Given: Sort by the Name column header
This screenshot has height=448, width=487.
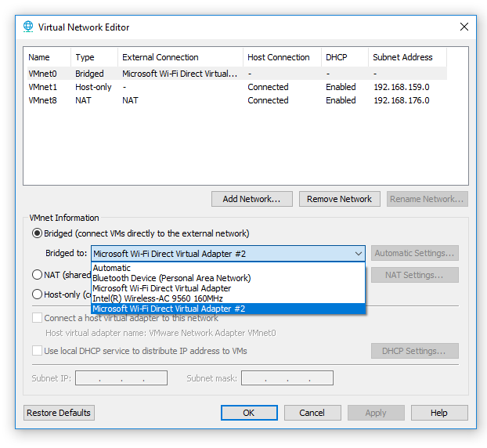Looking at the screenshot, I should (x=48, y=57).
